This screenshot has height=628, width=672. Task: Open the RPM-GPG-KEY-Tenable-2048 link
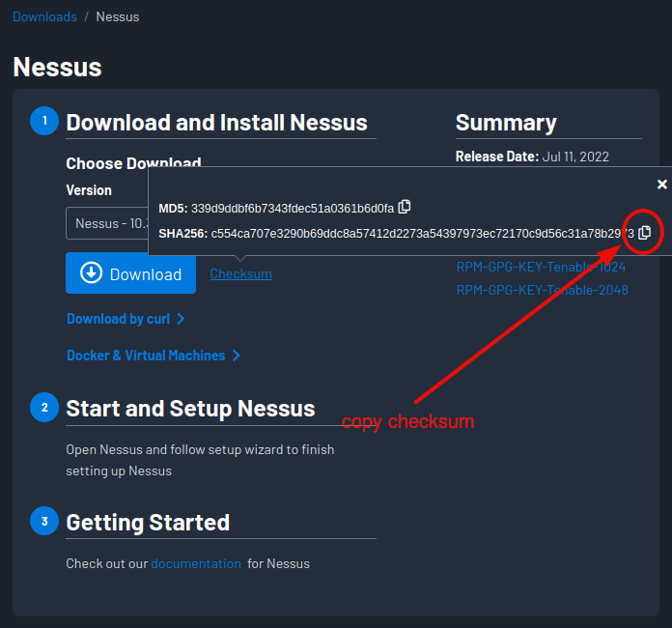click(x=542, y=289)
